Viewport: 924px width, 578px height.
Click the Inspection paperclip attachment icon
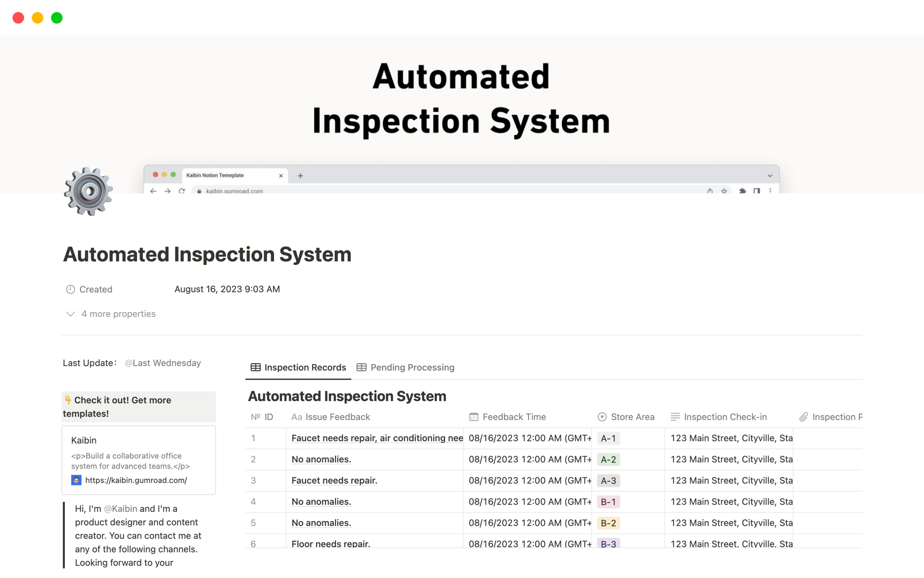tap(804, 417)
